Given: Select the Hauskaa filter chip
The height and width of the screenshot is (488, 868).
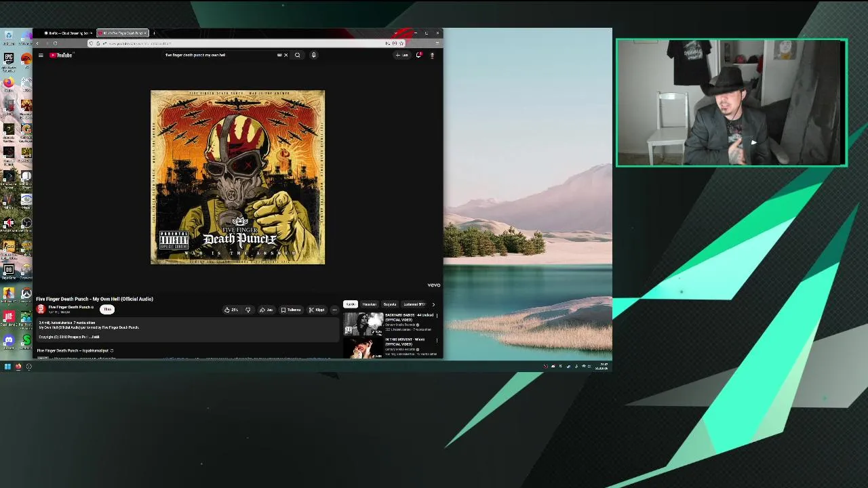Looking at the screenshot, I should coord(370,304).
